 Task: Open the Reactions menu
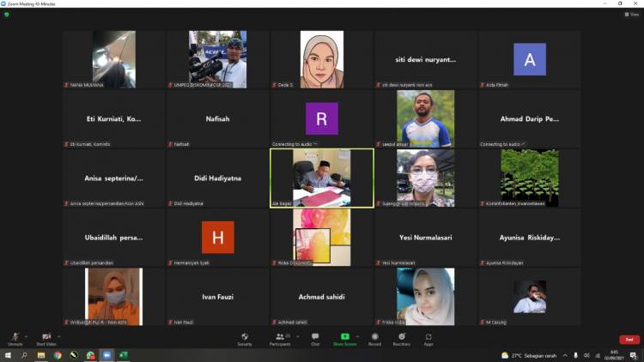click(401, 338)
